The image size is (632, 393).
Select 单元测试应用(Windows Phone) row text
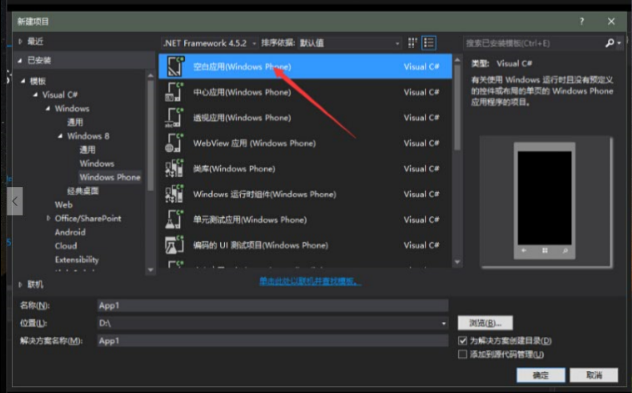pos(250,220)
